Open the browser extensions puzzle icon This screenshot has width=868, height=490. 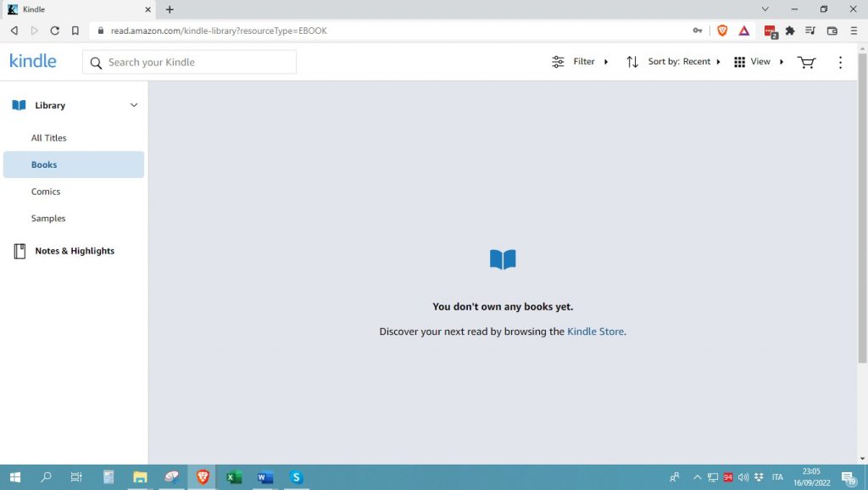790,31
